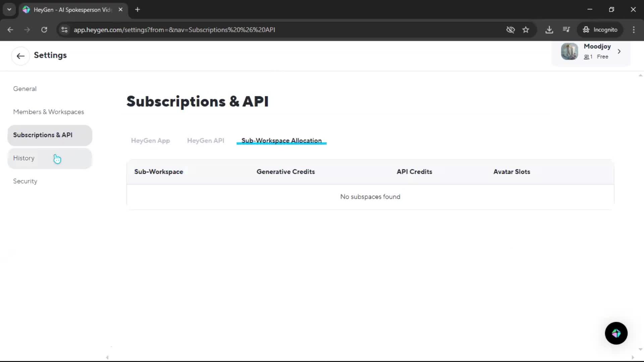Open the browser downloads icon
Image resolution: width=644 pixels, height=362 pixels.
(549, 29)
